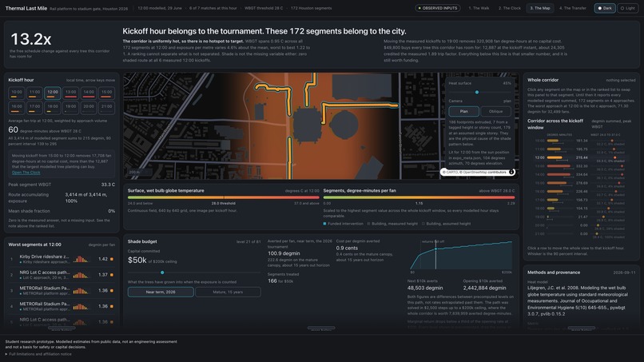Viewport: 644px width, 362px height.
Task: Select METRORail Stadium Pa row ranked 3
Action: tap(62, 291)
